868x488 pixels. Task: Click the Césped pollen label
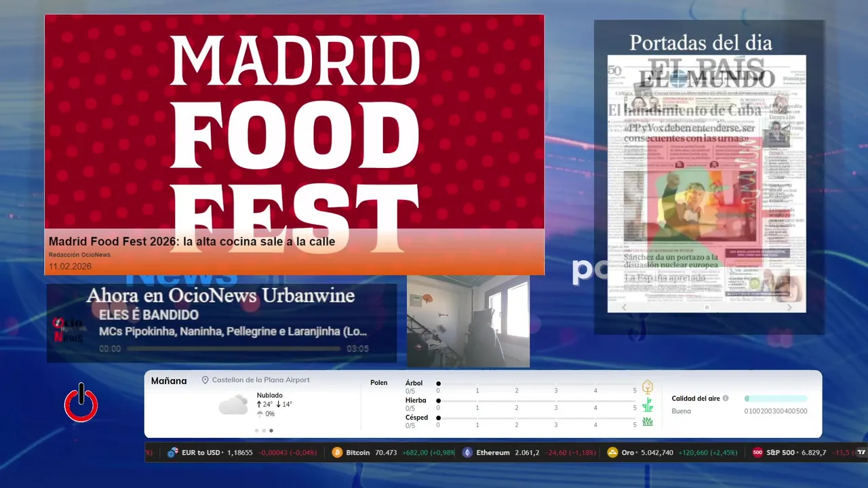416,418
